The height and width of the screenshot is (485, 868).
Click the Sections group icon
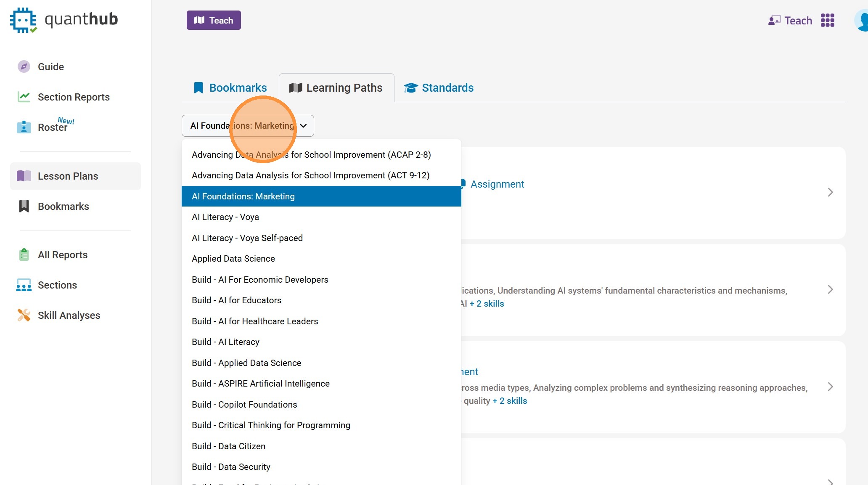click(x=24, y=285)
